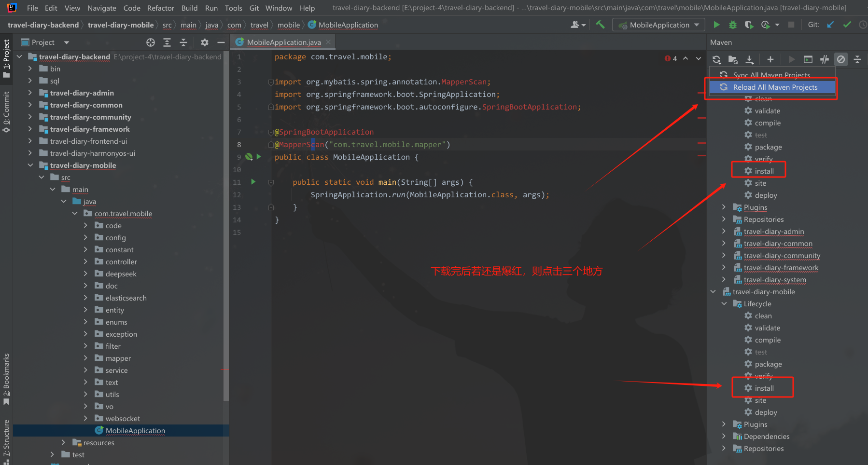Screen dimensions: 868x465
Task: Click the Project panel vertical scrollbar
Action: (226, 227)
